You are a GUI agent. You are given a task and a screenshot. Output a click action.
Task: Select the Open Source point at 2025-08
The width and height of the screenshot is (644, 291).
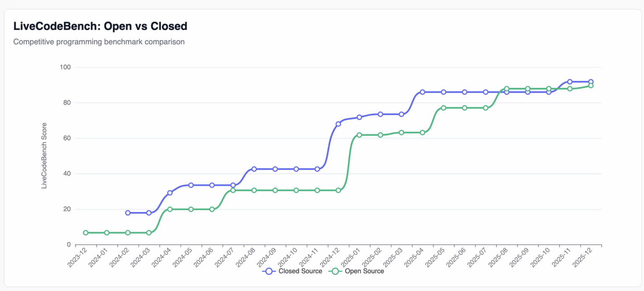coord(506,89)
